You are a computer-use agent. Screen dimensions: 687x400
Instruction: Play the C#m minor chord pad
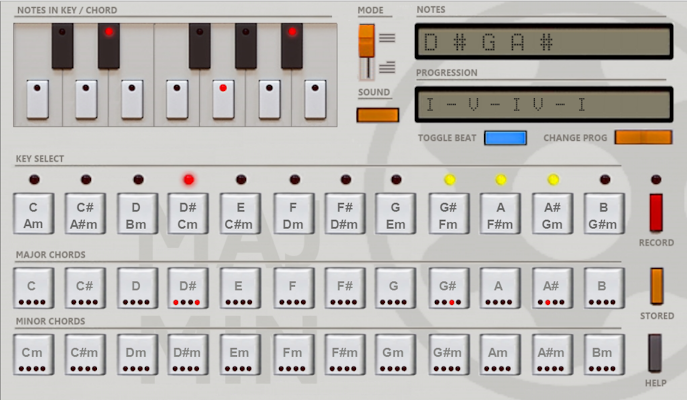point(85,355)
